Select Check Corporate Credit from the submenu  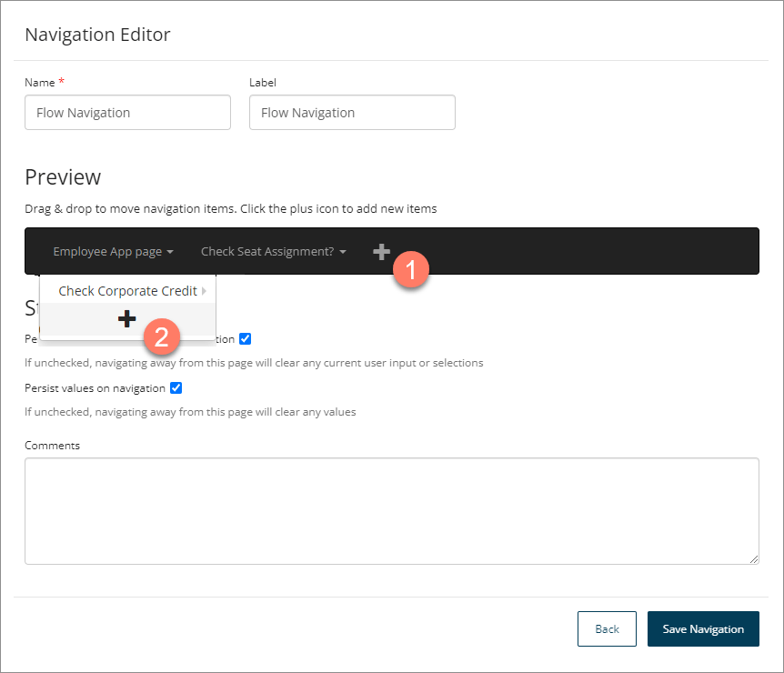click(129, 290)
